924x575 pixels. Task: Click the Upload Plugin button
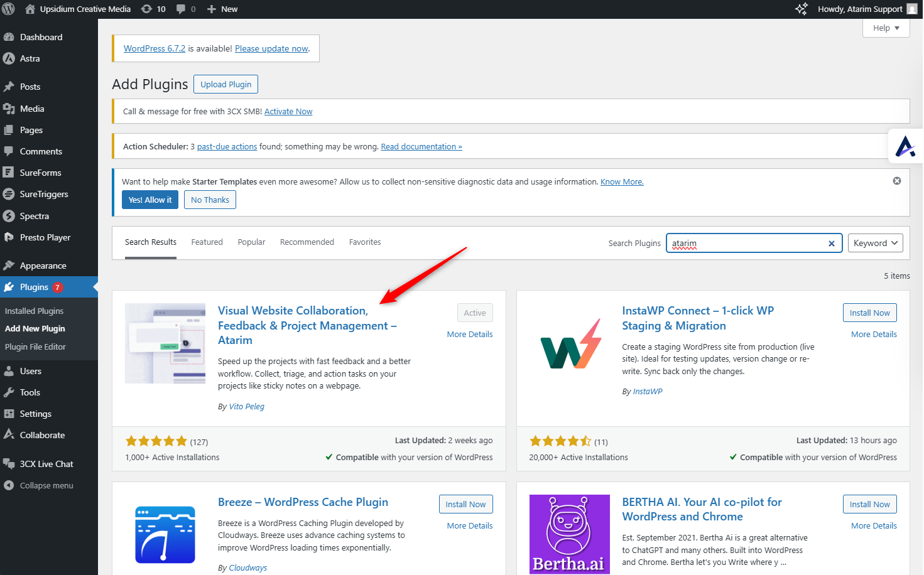226,84
